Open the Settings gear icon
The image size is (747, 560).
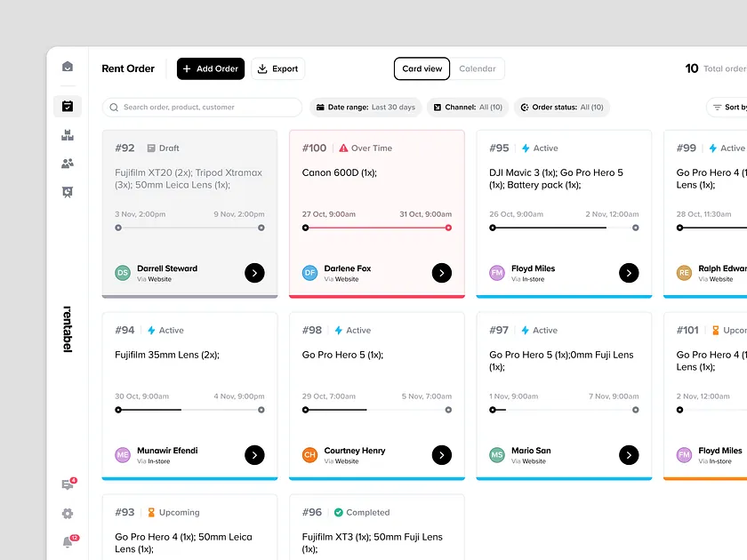[67, 514]
